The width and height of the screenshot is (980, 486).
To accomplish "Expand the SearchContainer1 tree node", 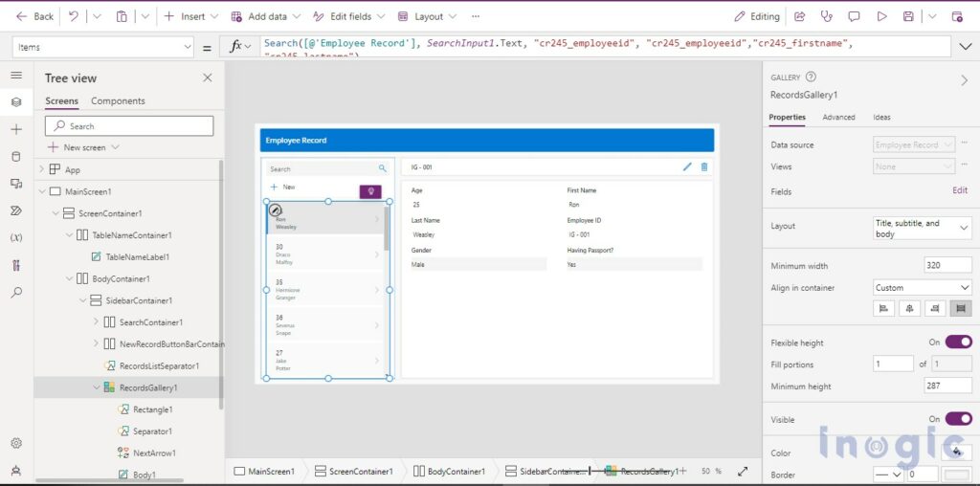I will (x=96, y=322).
